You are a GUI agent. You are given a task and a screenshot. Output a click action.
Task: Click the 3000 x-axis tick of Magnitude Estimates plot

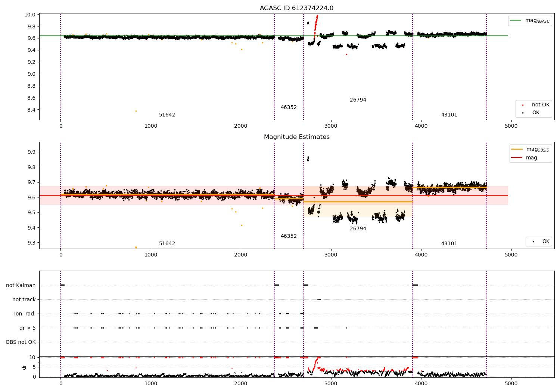(x=331, y=255)
